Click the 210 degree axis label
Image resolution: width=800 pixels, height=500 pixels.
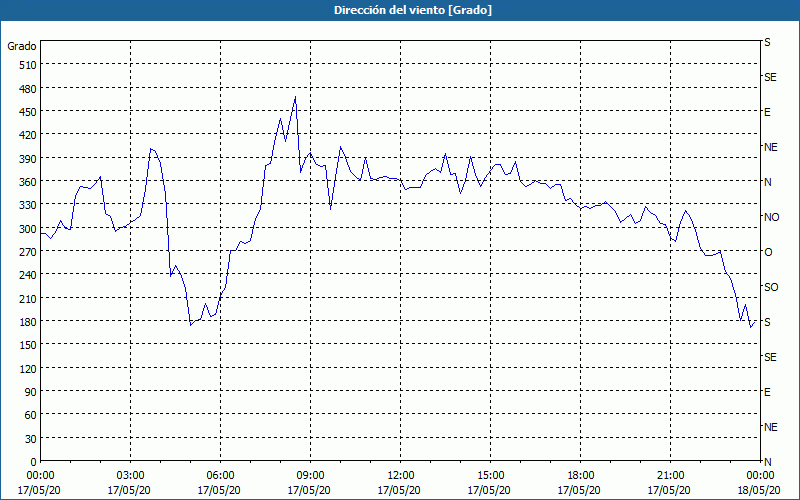[29, 298]
